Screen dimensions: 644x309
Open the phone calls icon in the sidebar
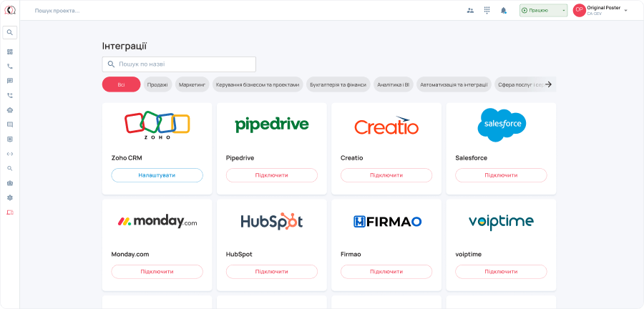point(10,67)
